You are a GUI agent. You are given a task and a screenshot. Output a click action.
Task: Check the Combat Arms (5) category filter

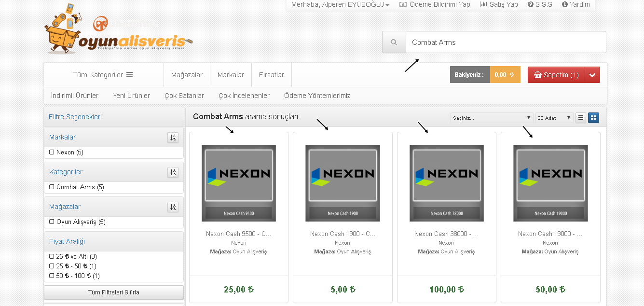pos(52,187)
